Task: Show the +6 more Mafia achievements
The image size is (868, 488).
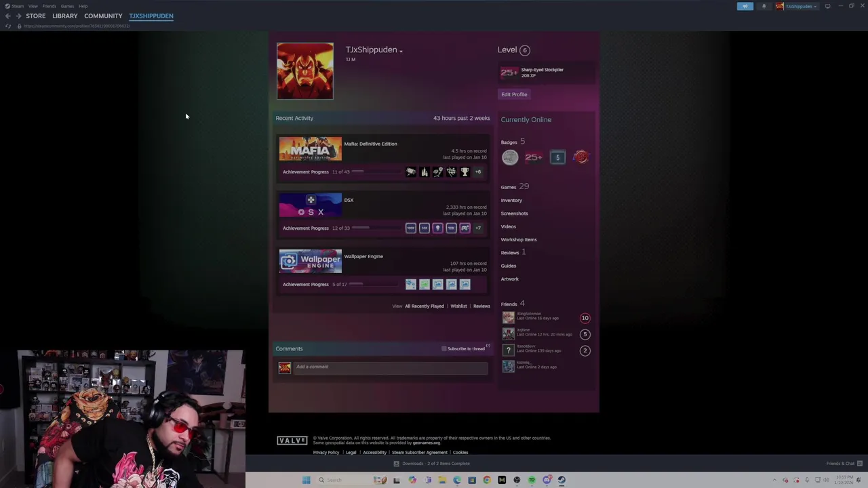Action: (478, 171)
